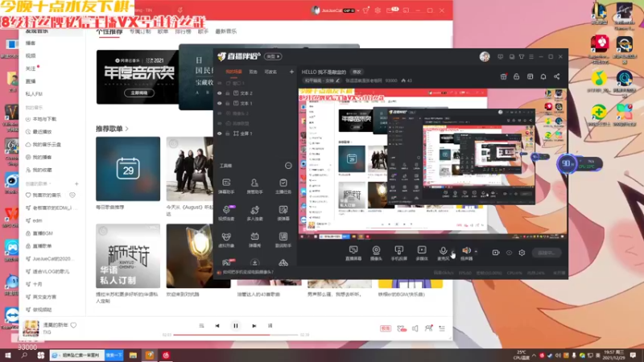Image resolution: width=644 pixels, height=362 pixels.
Task: Open streaming settings gear icon
Action: click(x=522, y=253)
